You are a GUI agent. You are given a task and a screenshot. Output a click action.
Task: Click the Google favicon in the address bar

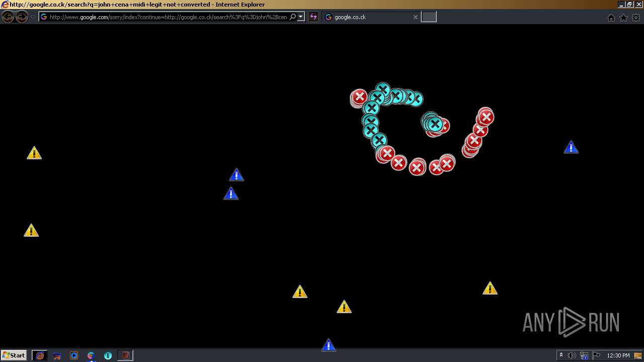coord(44,17)
